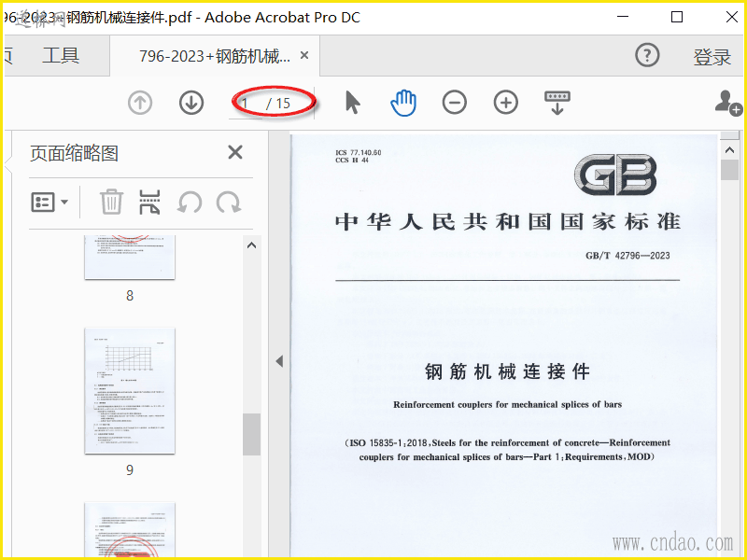The width and height of the screenshot is (747, 560).
Task: Zoom out with the minus icon
Action: click(455, 103)
